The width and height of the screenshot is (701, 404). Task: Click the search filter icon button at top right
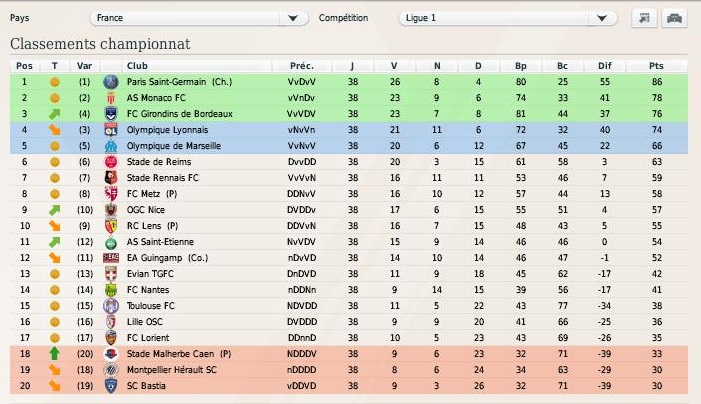tap(644, 18)
